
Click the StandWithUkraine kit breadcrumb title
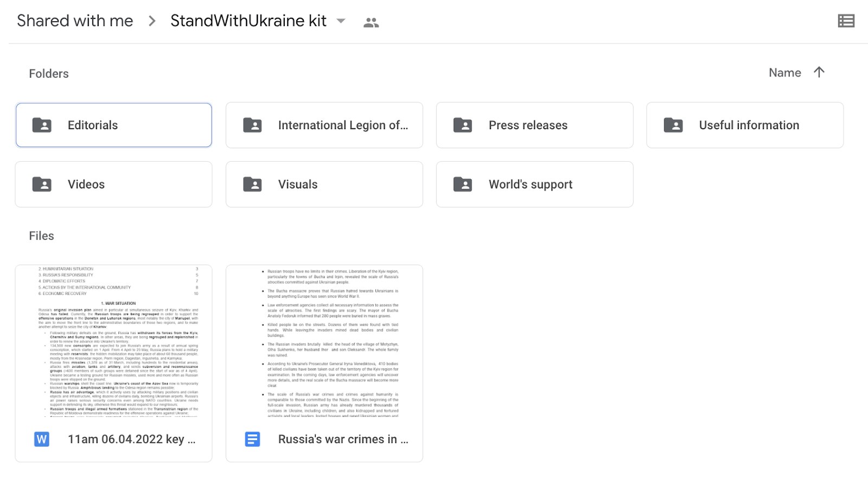248,21
